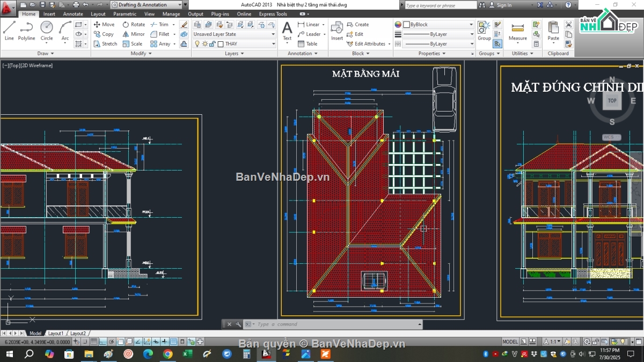
Task: Toggle Grid Display in status bar
Action: (94, 342)
